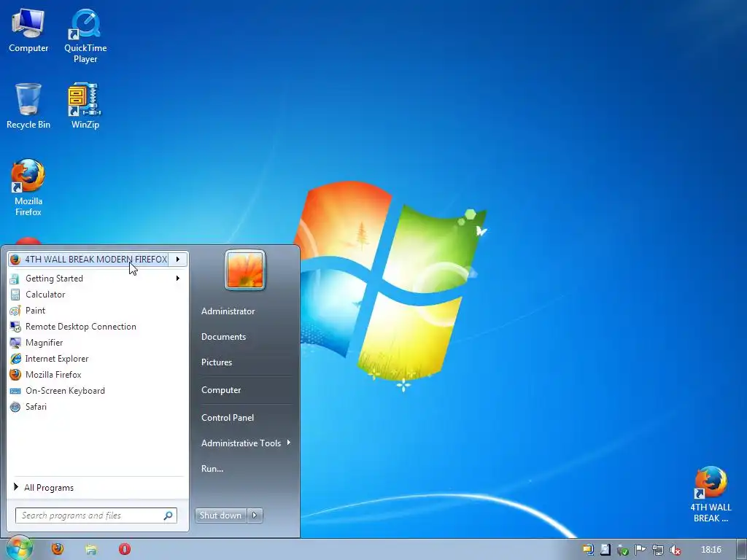Click the On-Screen Keyboard icon
This screenshot has width=747, height=560.
pyautogui.click(x=15, y=391)
